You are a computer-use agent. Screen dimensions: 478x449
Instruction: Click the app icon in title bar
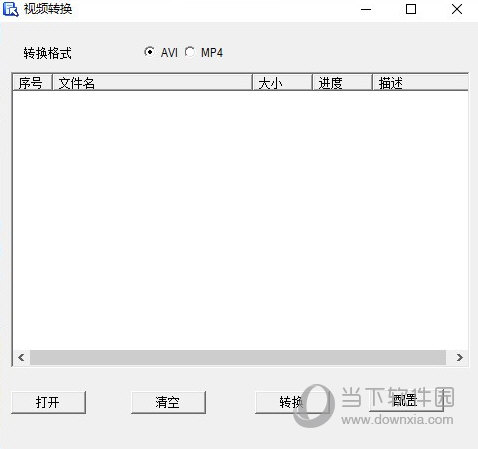point(10,9)
